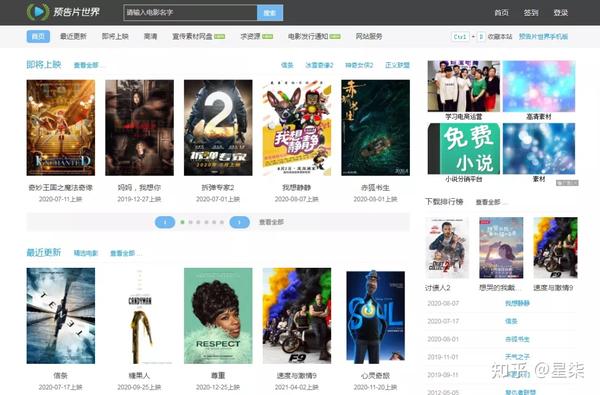This screenshot has width=600, height=395.
Task: Open the 免费小说 green banner ad
Action: (x=464, y=149)
